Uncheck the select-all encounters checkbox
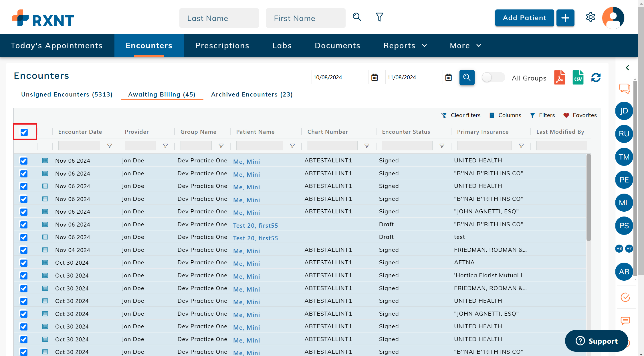The image size is (644, 356). point(24,132)
